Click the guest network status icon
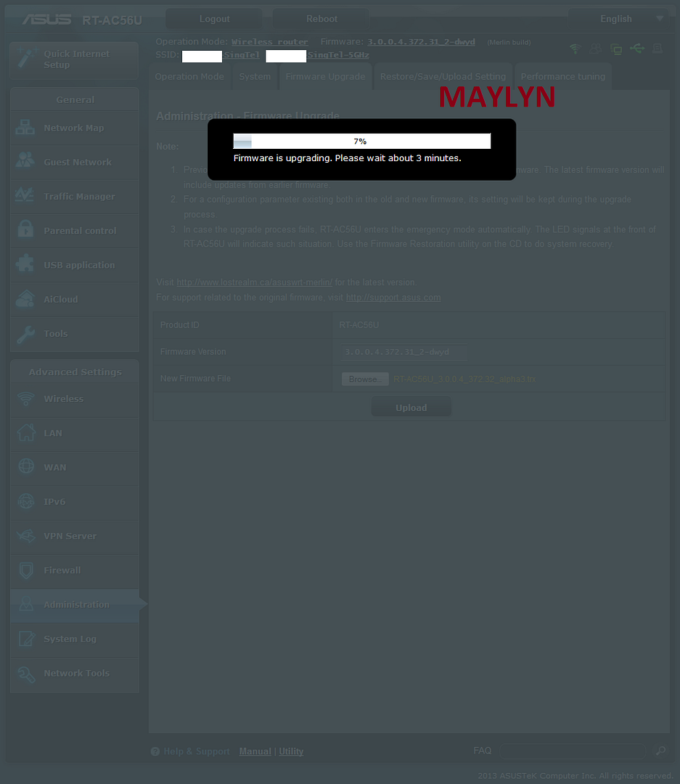 [x=596, y=49]
